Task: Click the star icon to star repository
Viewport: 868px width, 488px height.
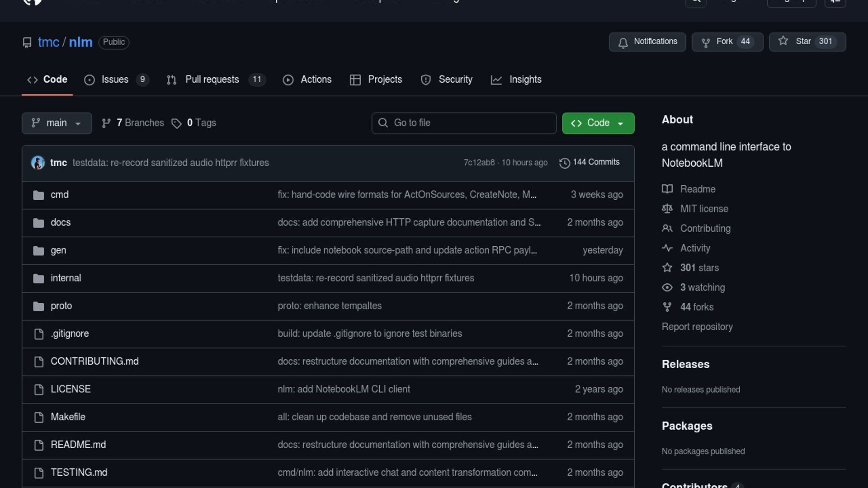Action: pos(783,41)
